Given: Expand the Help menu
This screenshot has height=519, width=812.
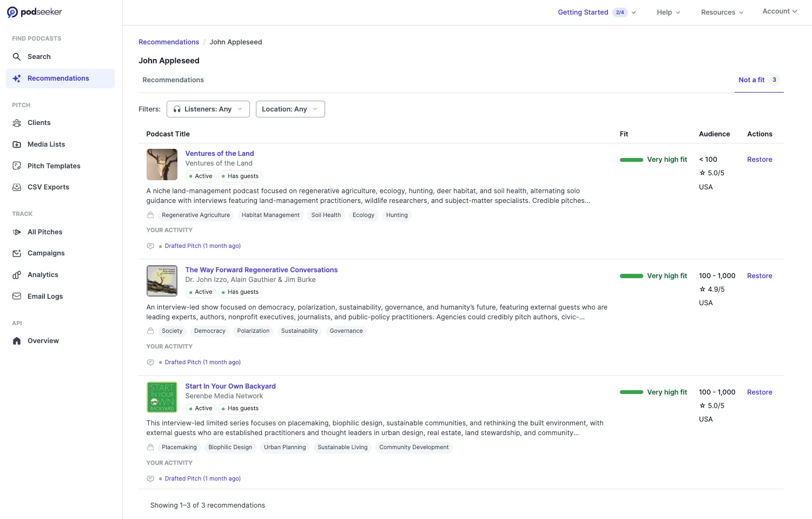Looking at the screenshot, I should point(669,12).
